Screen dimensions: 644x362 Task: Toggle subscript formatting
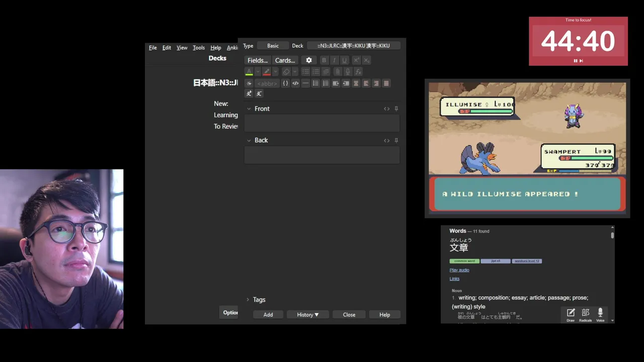(366, 60)
